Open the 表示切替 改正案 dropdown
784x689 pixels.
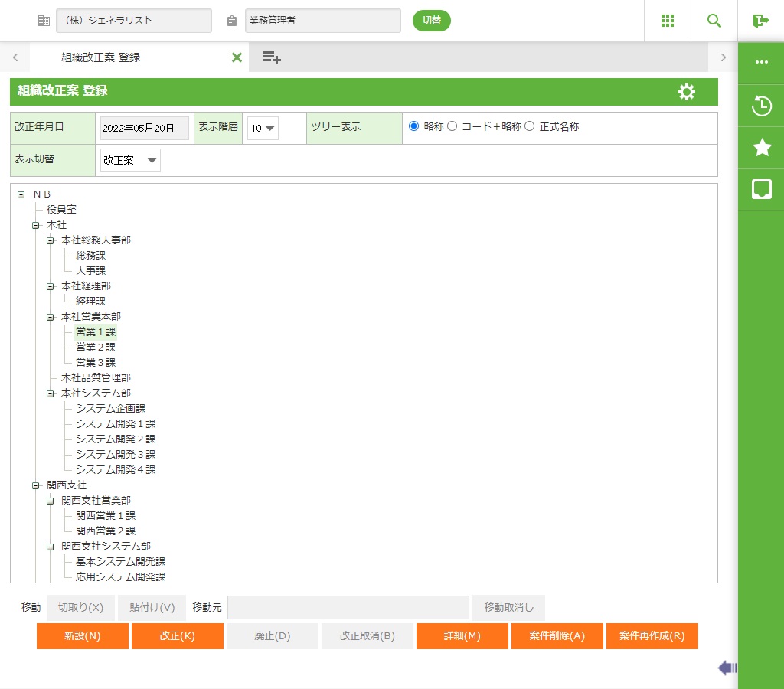(x=130, y=160)
